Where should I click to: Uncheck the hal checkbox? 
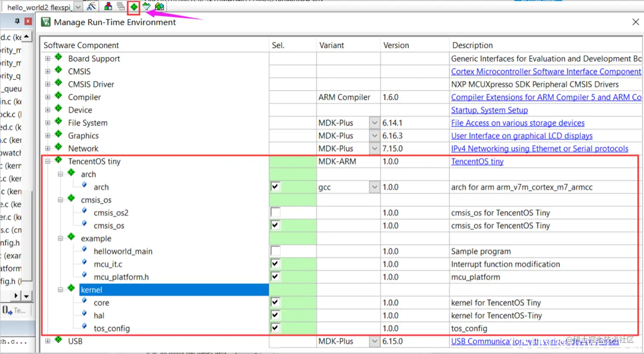point(275,315)
